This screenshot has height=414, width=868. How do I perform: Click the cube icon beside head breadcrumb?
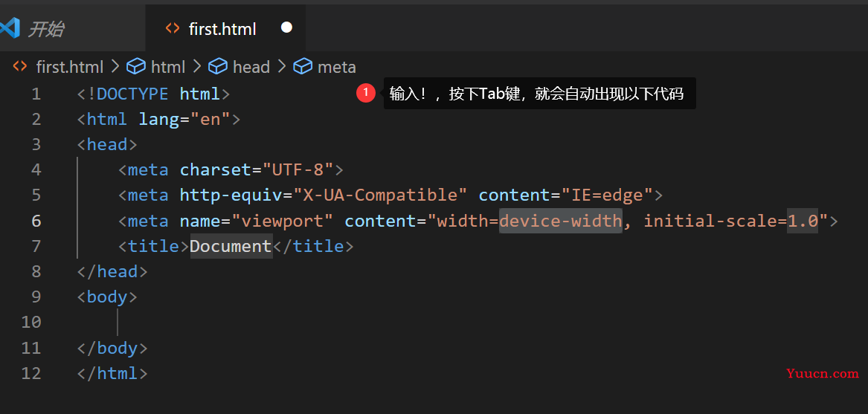(218, 67)
